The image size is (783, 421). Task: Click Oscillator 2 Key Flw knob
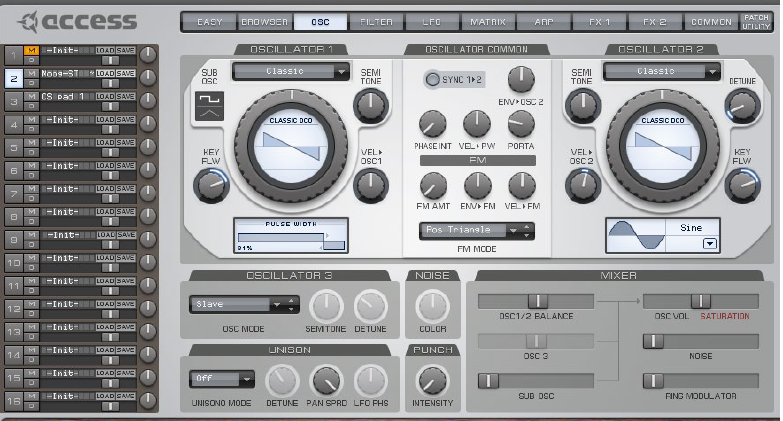[743, 185]
